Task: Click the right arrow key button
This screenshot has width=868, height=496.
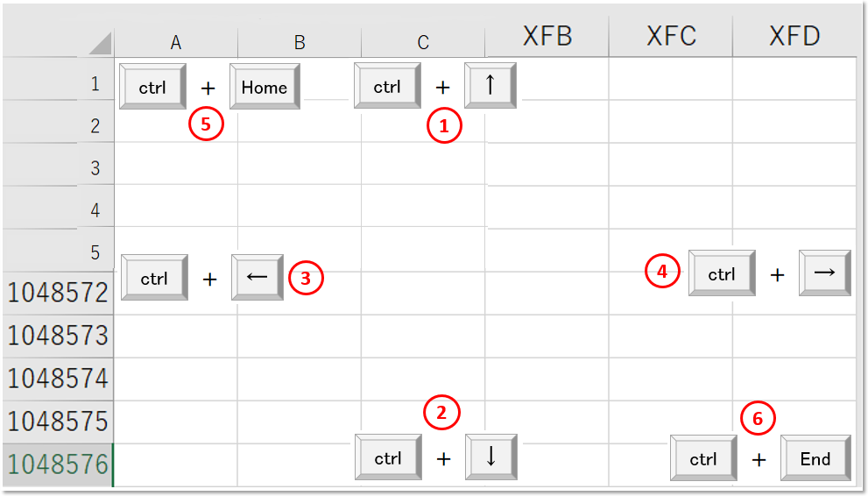Action: point(825,273)
